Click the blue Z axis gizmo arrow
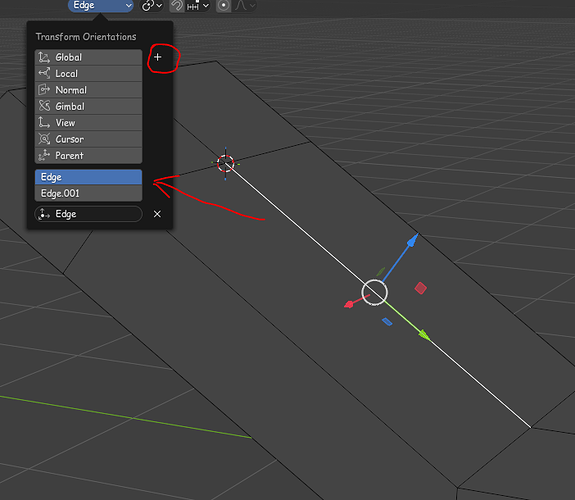 point(412,241)
